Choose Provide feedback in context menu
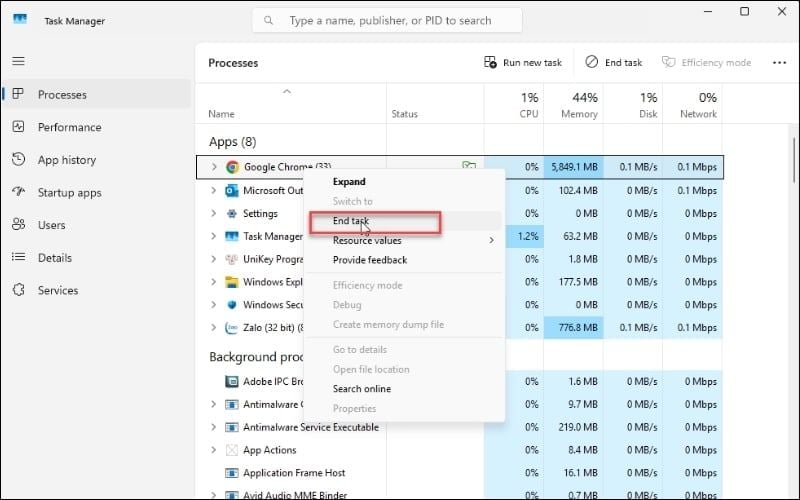The width and height of the screenshot is (800, 500). [404, 260]
